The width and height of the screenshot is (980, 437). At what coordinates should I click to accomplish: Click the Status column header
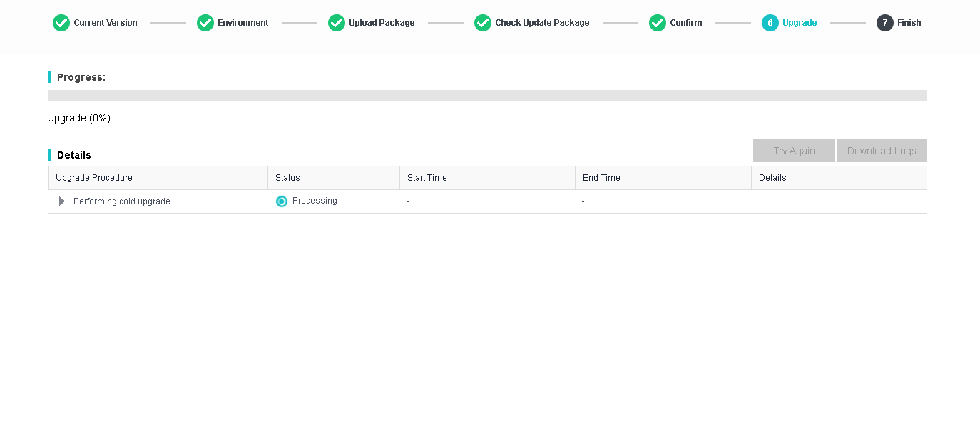pos(334,178)
